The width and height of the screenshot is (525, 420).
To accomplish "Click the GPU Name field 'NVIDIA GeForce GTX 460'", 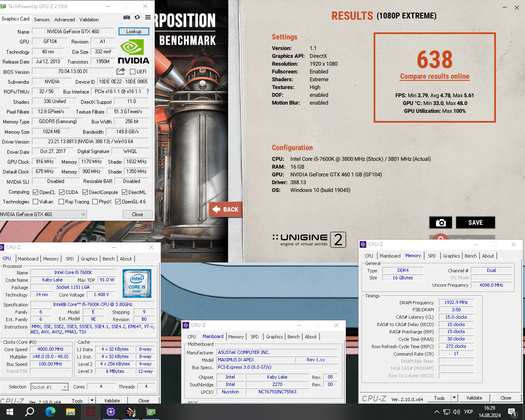I will tap(73, 32).
